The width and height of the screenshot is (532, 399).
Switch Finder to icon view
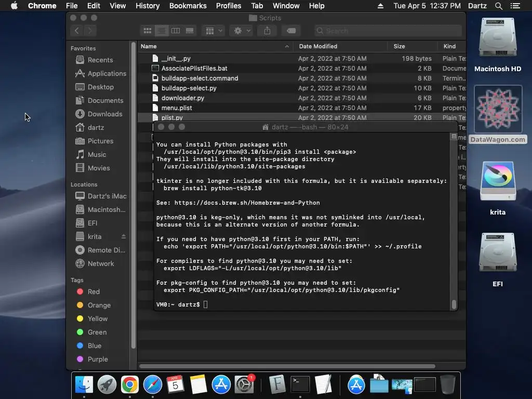[148, 31]
